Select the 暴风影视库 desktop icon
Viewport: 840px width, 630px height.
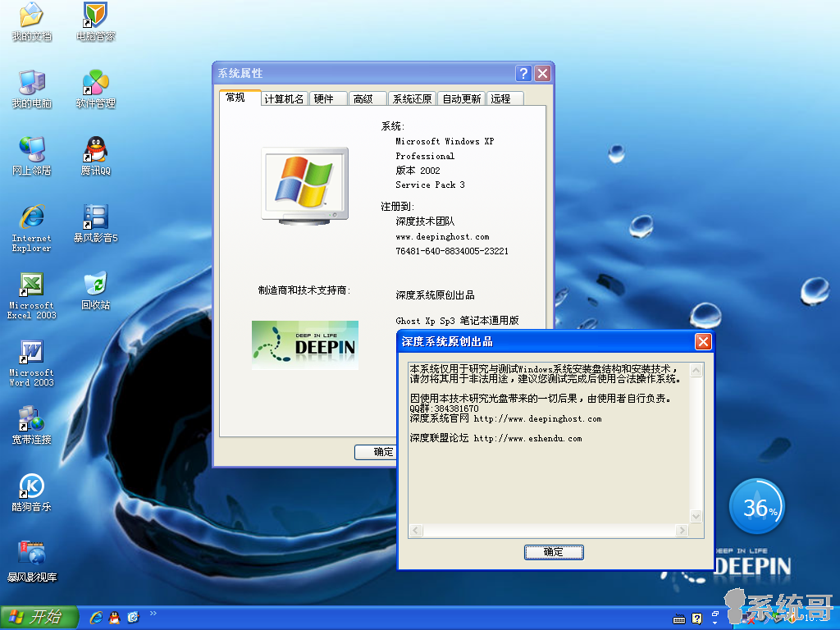point(32,561)
